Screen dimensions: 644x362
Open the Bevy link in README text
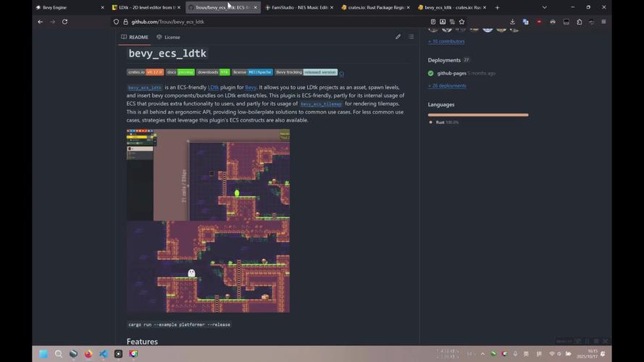point(251,88)
